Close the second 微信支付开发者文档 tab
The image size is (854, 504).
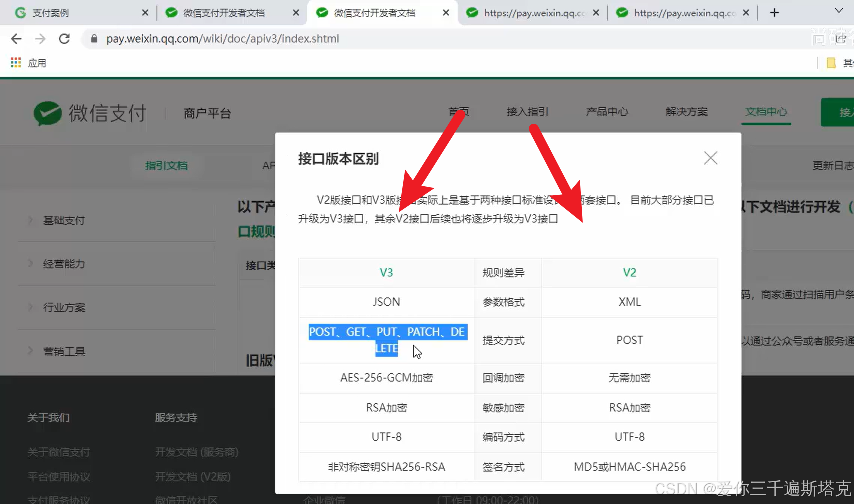pos(296,13)
